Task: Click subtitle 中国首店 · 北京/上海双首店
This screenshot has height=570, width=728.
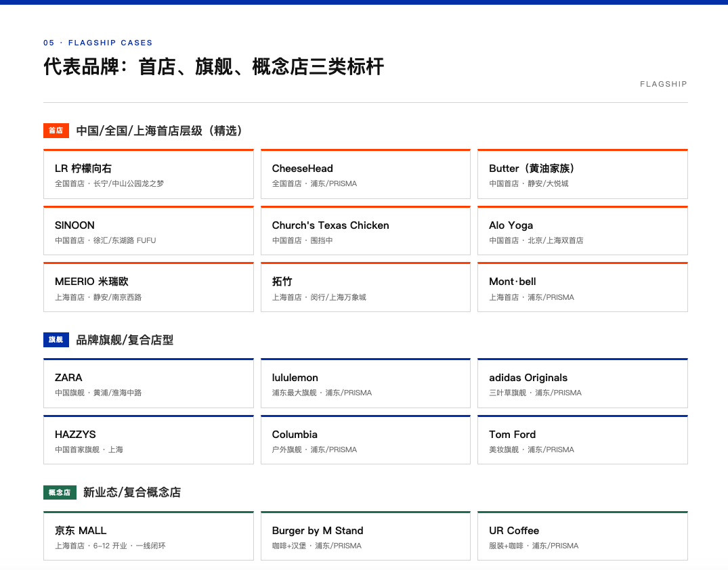Action: 536,240
